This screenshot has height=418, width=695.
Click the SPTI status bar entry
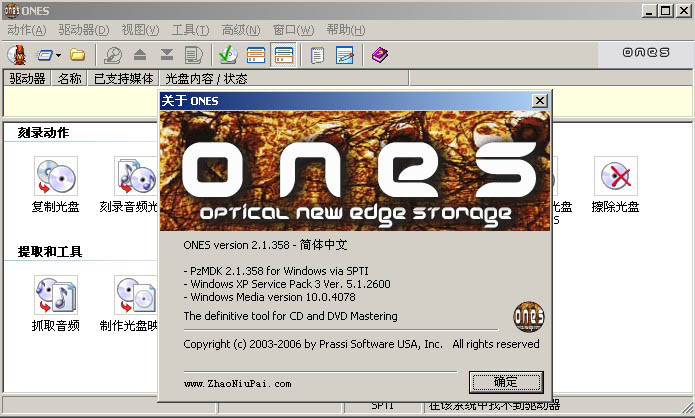coord(382,406)
